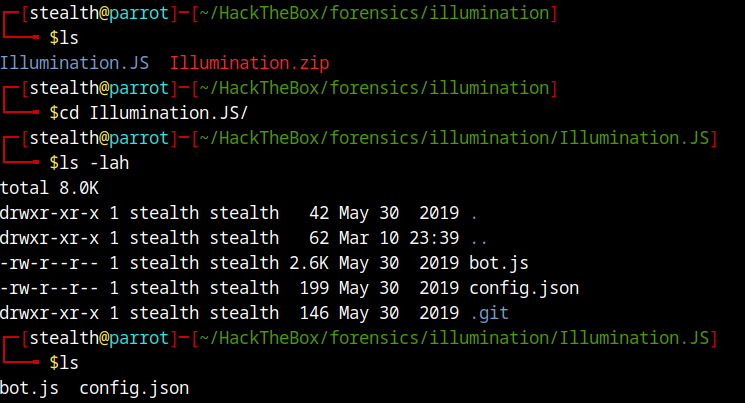Click the first prompt's 'stealth' username
The height and width of the screenshot is (403, 745).
(x=64, y=13)
